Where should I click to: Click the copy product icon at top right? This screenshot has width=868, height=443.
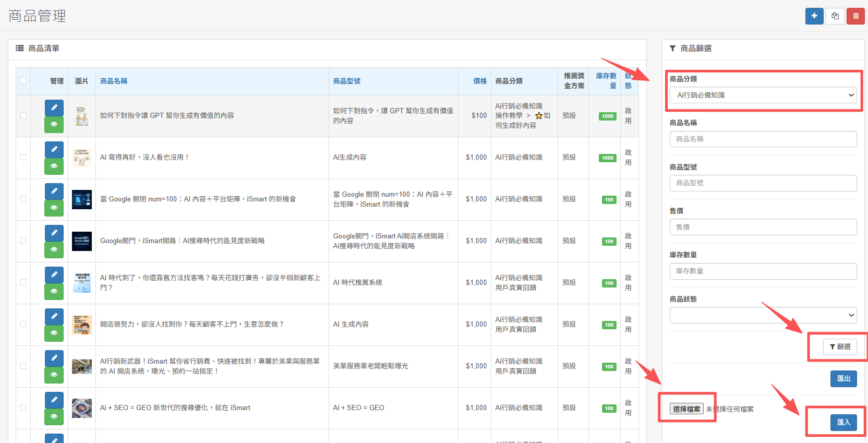(x=835, y=16)
